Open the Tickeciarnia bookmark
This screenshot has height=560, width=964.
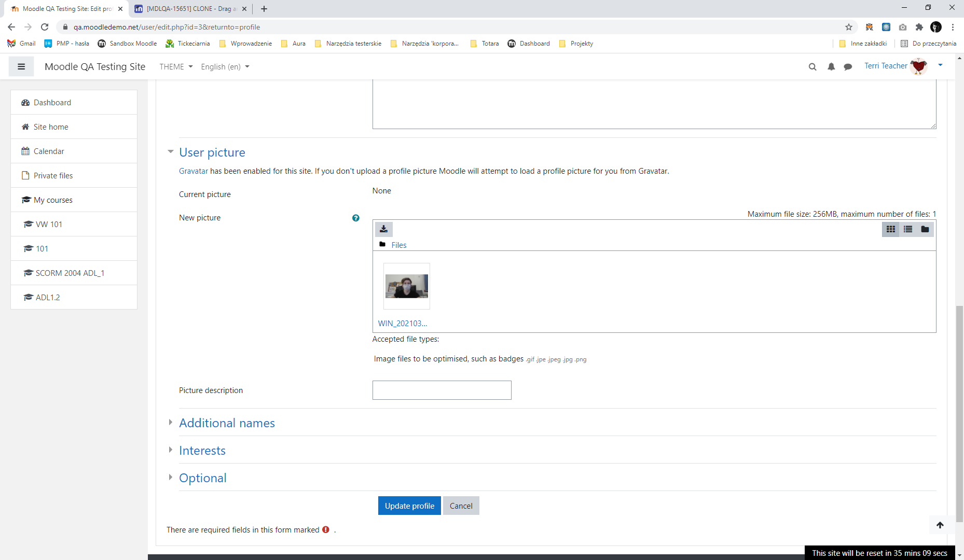(x=188, y=44)
